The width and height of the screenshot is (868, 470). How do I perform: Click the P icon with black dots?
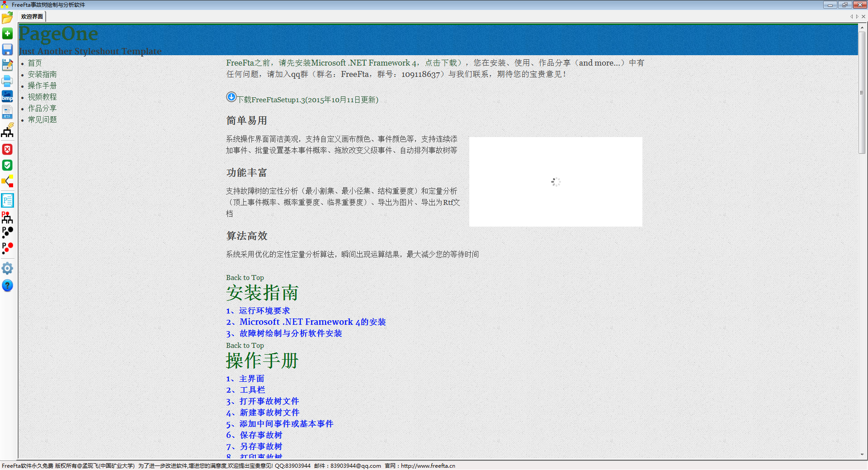7,233
